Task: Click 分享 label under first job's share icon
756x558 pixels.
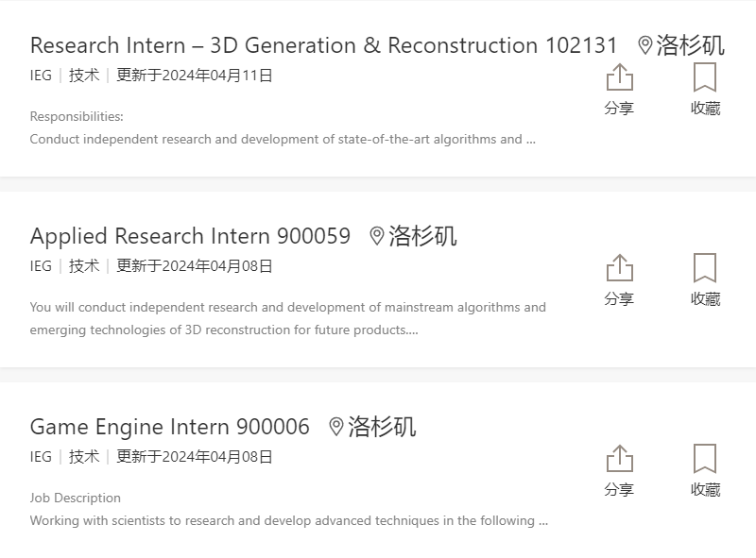Action: (x=619, y=108)
